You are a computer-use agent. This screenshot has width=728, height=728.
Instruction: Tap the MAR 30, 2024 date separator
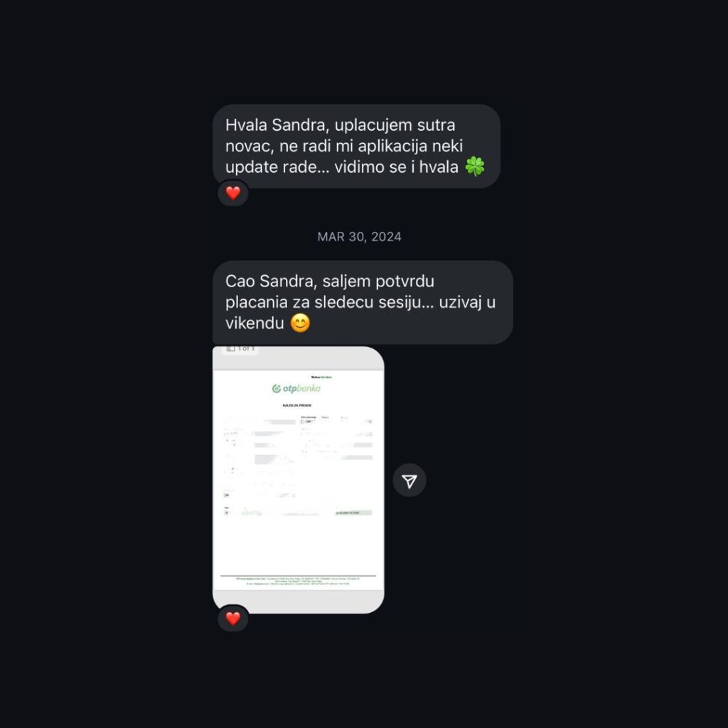tap(359, 237)
